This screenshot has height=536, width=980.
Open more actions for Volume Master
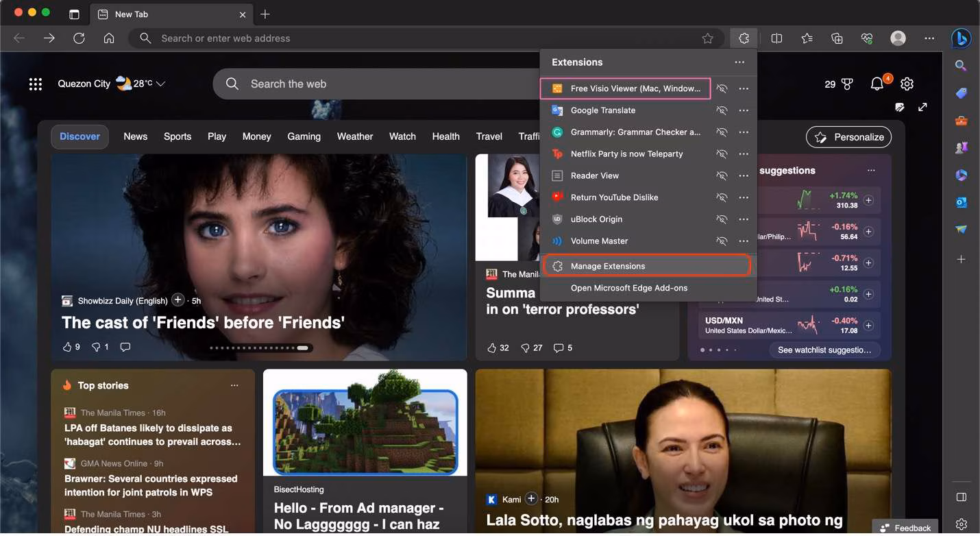tap(744, 241)
